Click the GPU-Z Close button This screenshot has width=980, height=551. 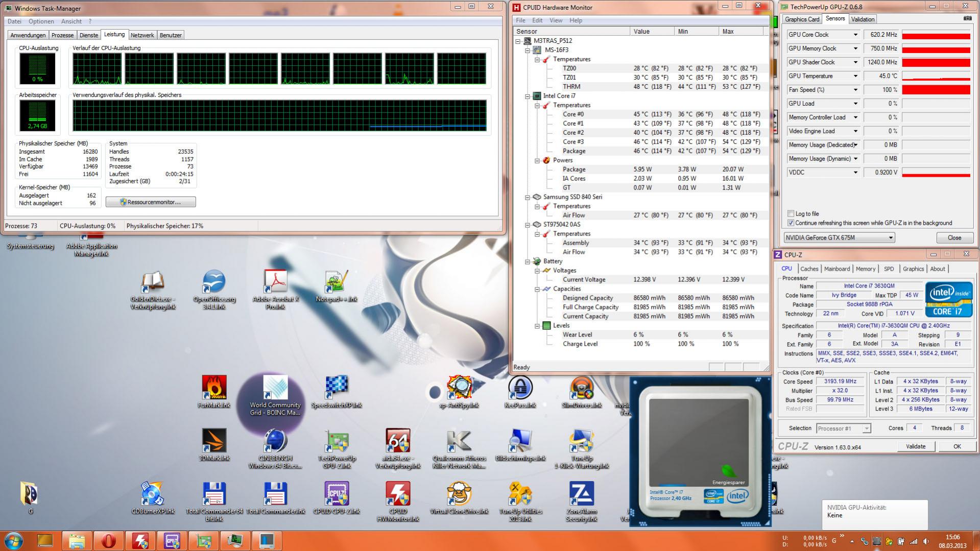tap(954, 238)
